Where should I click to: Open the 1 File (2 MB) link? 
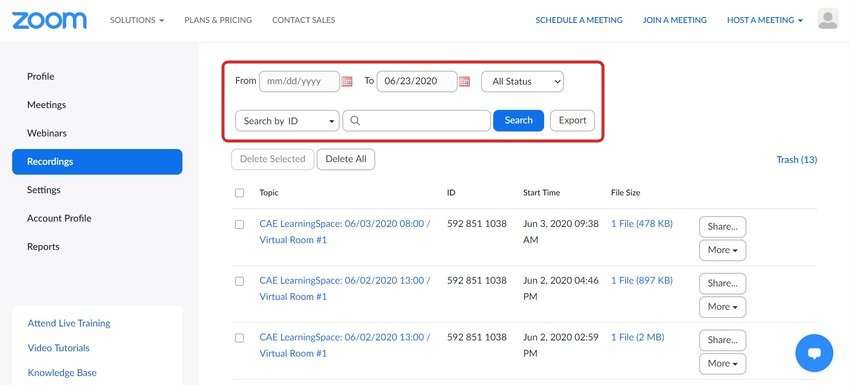pos(638,337)
